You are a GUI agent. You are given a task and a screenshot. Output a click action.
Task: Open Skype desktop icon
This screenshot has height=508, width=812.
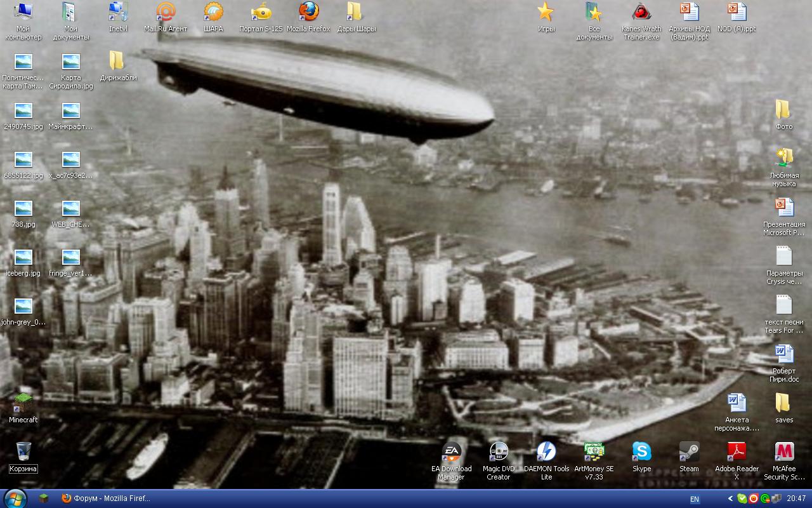(641, 452)
